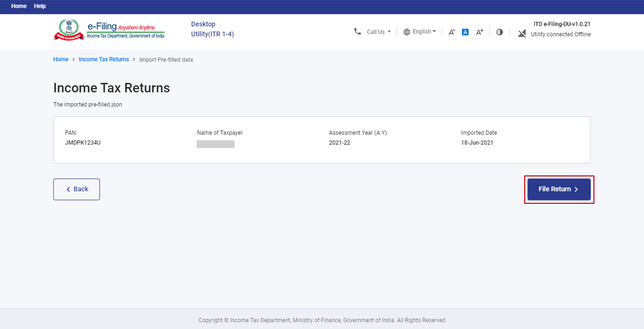Image resolution: width=644 pixels, height=329 pixels.
Task: Click the greyed-out taxpayer name field
Action: pyautogui.click(x=215, y=144)
